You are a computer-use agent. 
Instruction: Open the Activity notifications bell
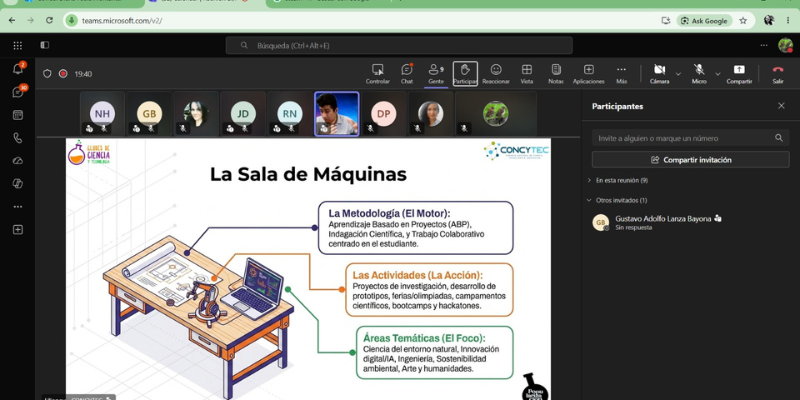pos(18,69)
